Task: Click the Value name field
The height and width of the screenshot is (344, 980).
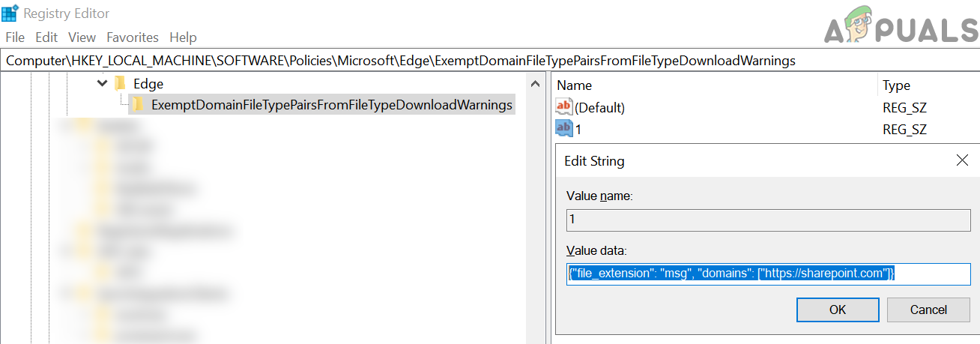Action: pos(768,221)
